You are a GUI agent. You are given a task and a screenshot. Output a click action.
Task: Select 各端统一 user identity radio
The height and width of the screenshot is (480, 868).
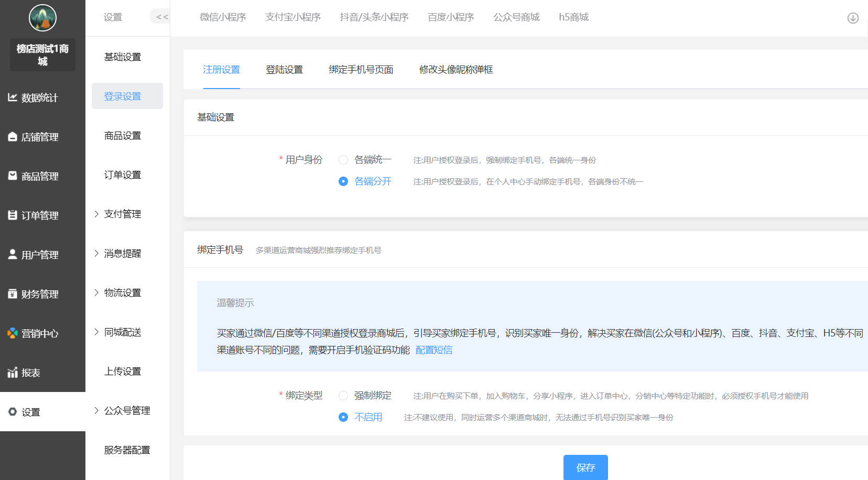coord(343,160)
